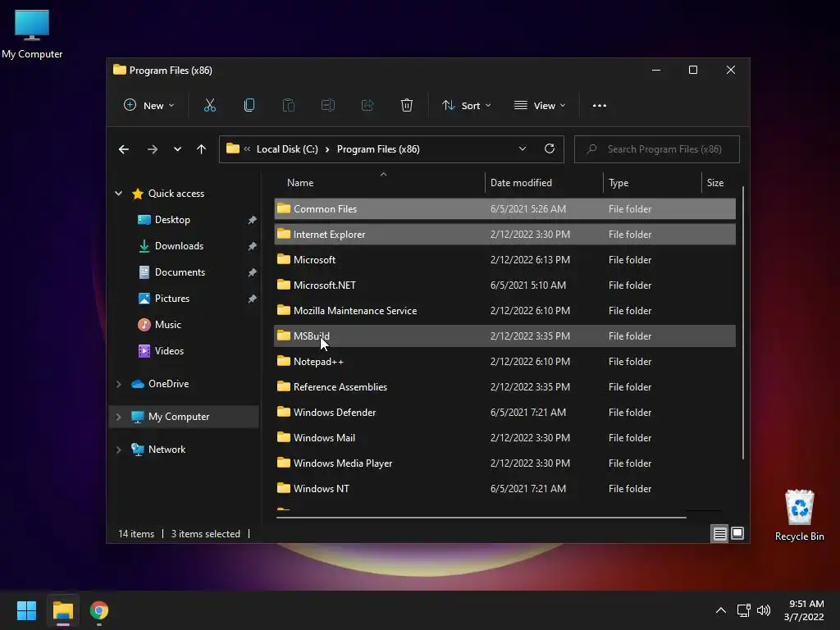Select the Windows Defender folder
This screenshot has width=840, height=630.
click(x=504, y=413)
